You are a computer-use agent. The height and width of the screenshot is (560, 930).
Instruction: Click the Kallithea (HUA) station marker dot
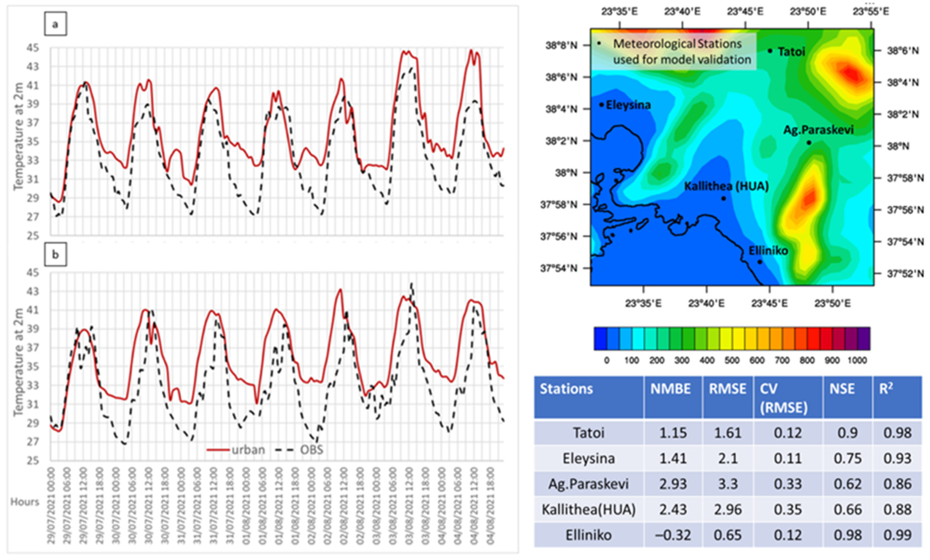pyautogui.click(x=723, y=198)
